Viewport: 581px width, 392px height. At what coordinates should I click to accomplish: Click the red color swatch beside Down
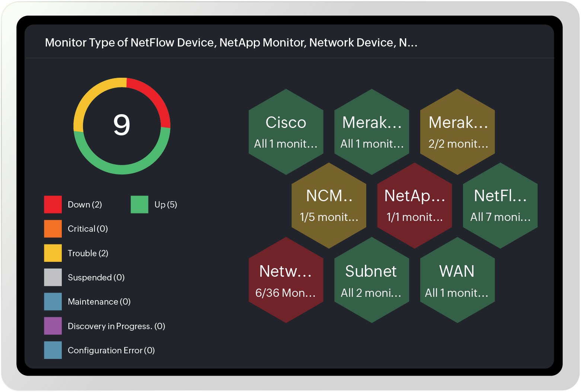[x=53, y=205]
